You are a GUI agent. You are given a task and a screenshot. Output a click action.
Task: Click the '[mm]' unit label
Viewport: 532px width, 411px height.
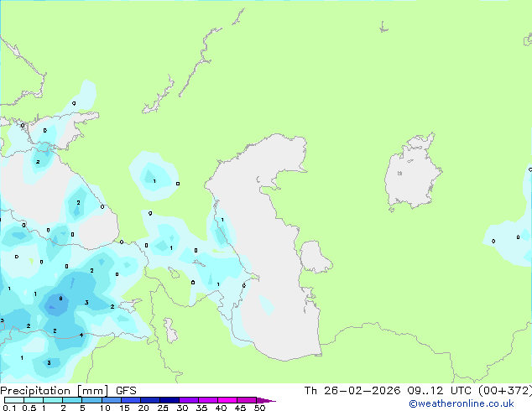92,391
